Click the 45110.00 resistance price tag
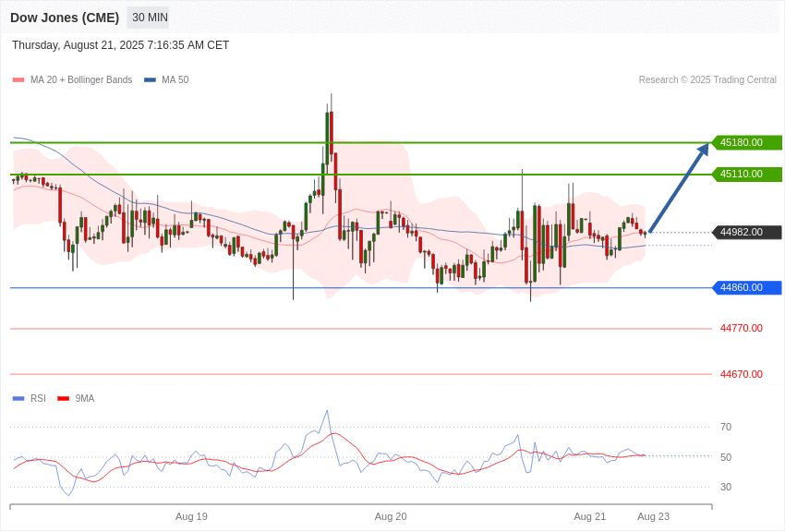The image size is (785, 532). tap(746, 175)
